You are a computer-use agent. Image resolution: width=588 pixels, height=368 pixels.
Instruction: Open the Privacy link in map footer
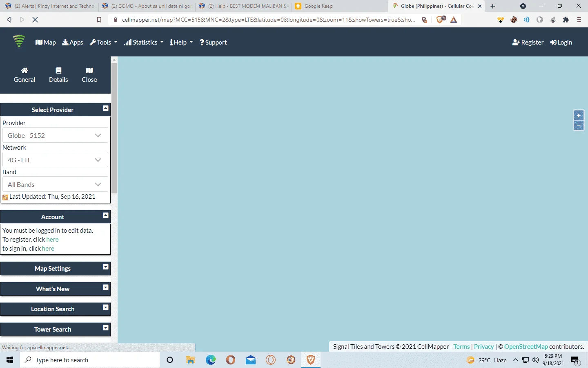484,347
